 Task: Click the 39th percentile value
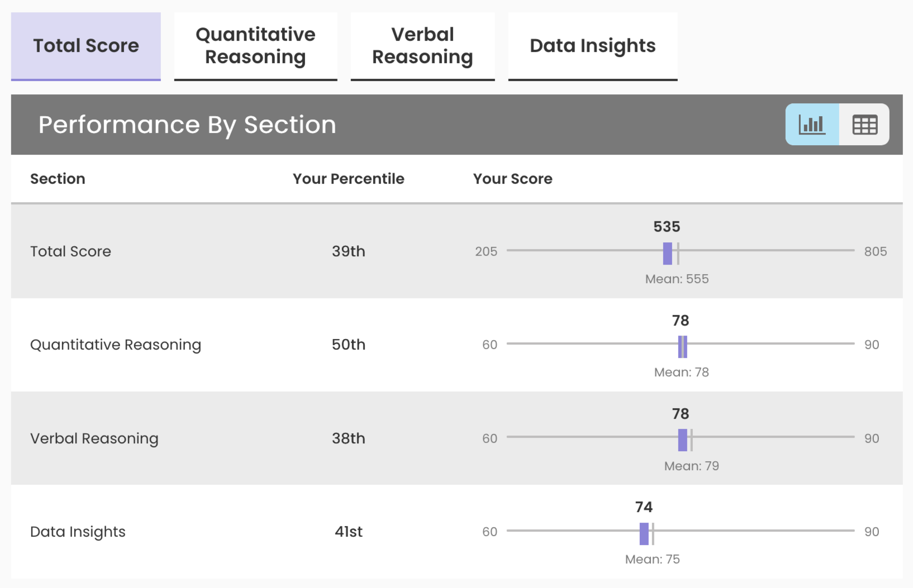348,251
